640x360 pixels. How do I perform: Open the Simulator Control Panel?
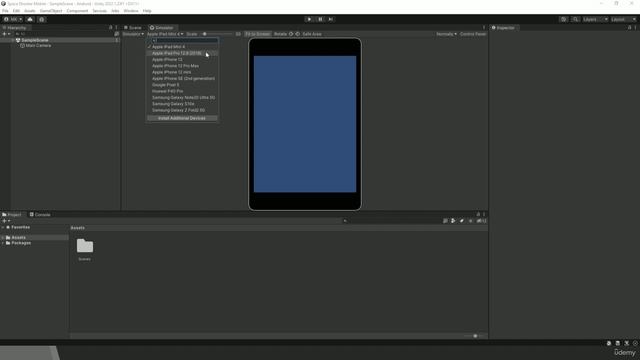point(473,34)
